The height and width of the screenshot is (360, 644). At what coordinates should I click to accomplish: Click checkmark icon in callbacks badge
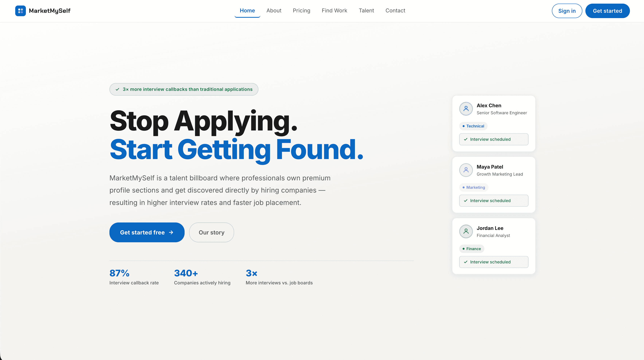pos(117,89)
